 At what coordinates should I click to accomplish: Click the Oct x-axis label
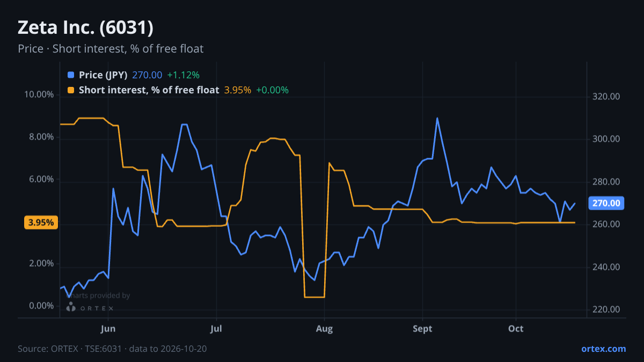[516, 328]
